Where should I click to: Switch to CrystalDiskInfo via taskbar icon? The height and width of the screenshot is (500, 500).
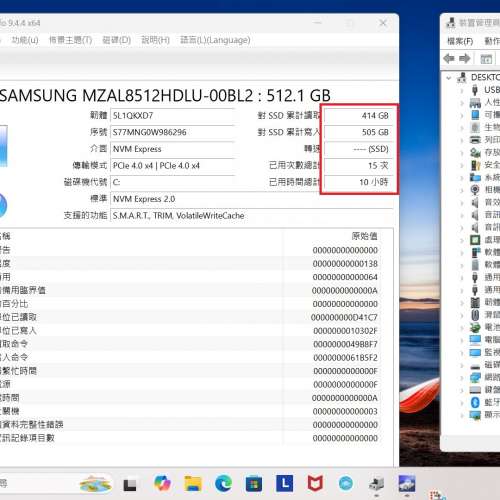pyautogui.click(x=407, y=483)
